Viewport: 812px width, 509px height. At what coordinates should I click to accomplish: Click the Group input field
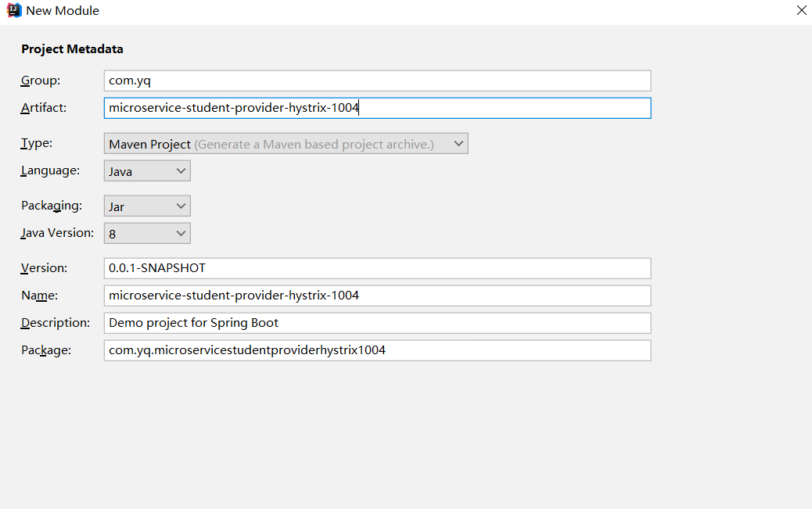377,81
